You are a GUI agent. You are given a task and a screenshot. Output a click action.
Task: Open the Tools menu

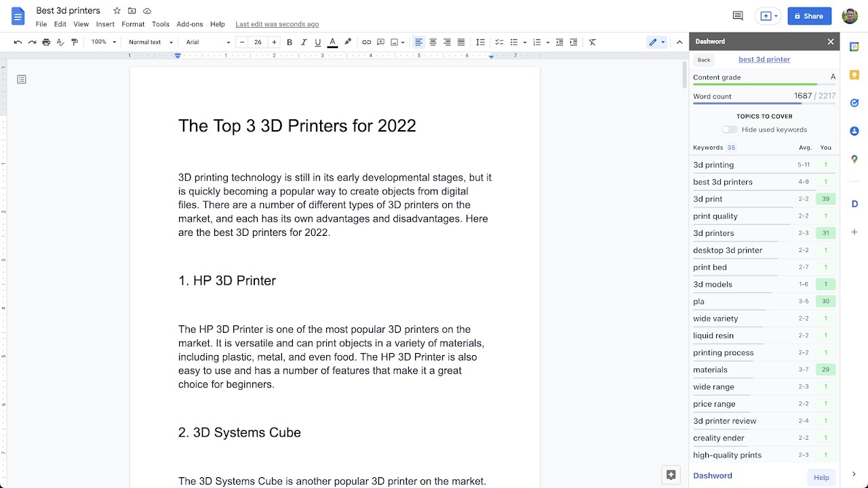161,24
